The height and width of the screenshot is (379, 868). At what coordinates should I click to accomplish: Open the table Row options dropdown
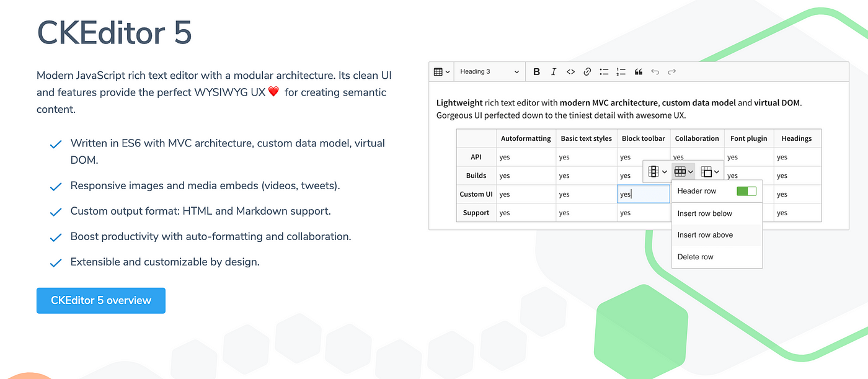(x=683, y=171)
